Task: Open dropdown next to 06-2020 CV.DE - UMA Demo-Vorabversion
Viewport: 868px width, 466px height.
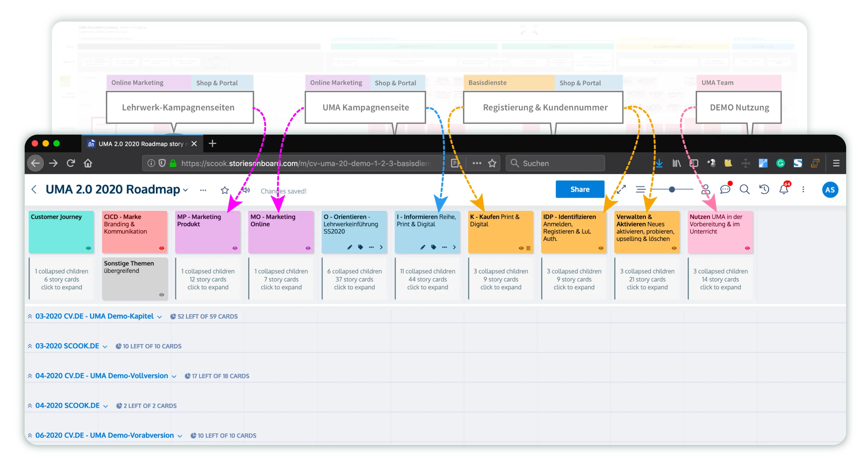Action: click(180, 436)
